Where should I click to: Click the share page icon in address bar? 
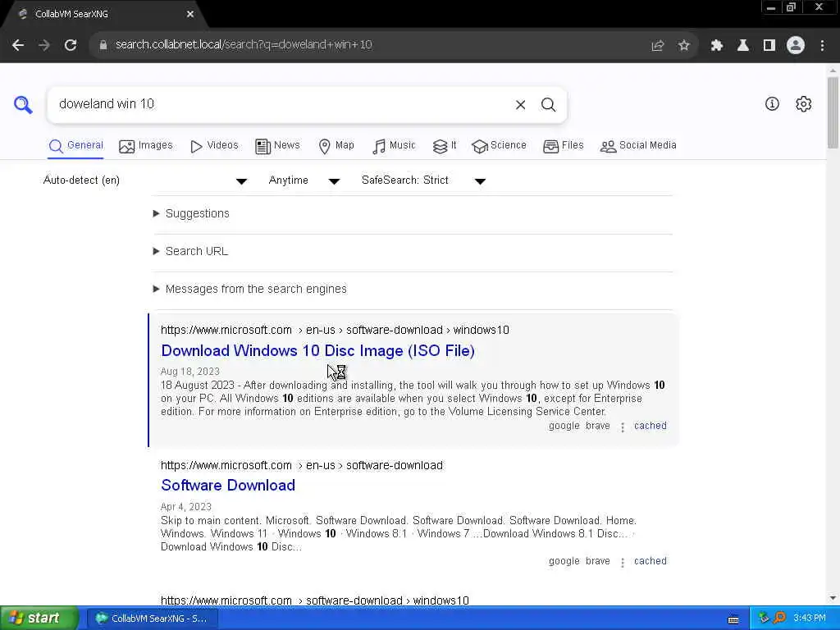(657, 46)
